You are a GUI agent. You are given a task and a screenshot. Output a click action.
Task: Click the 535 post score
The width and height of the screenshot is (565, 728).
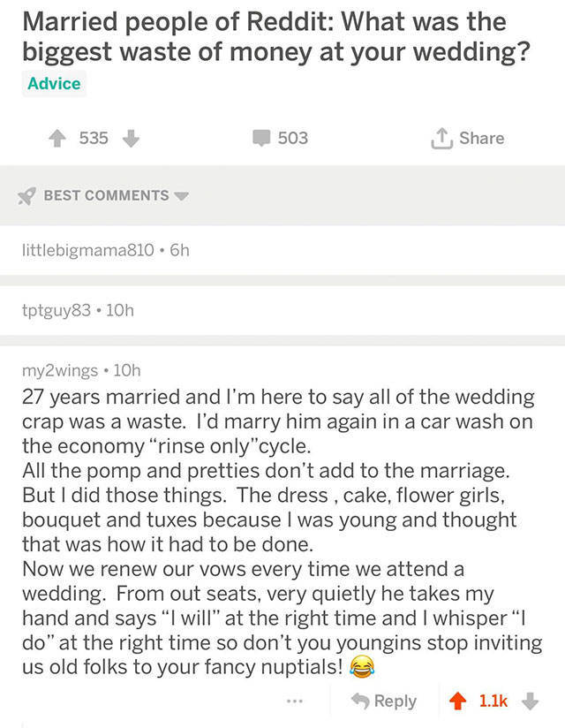(x=94, y=138)
